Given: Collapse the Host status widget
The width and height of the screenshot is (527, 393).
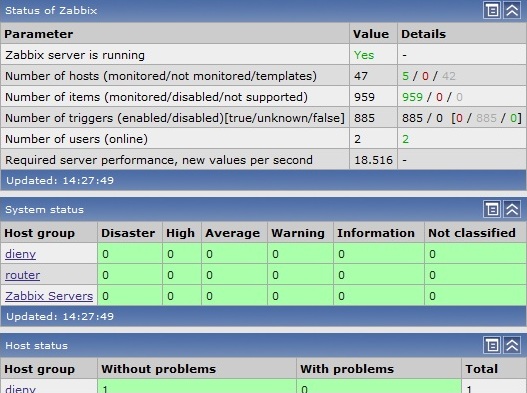Looking at the screenshot, I should click(512, 345).
